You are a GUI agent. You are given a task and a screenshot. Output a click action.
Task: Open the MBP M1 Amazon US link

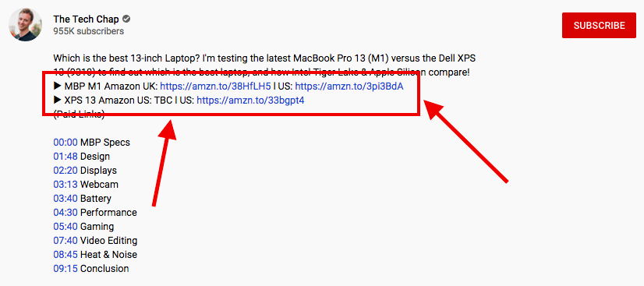(349, 87)
